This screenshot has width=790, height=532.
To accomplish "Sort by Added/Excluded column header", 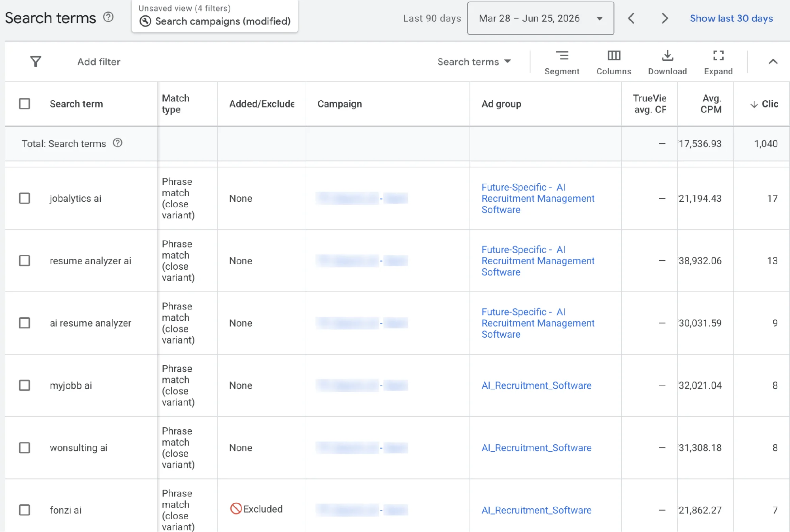I will pyautogui.click(x=262, y=104).
